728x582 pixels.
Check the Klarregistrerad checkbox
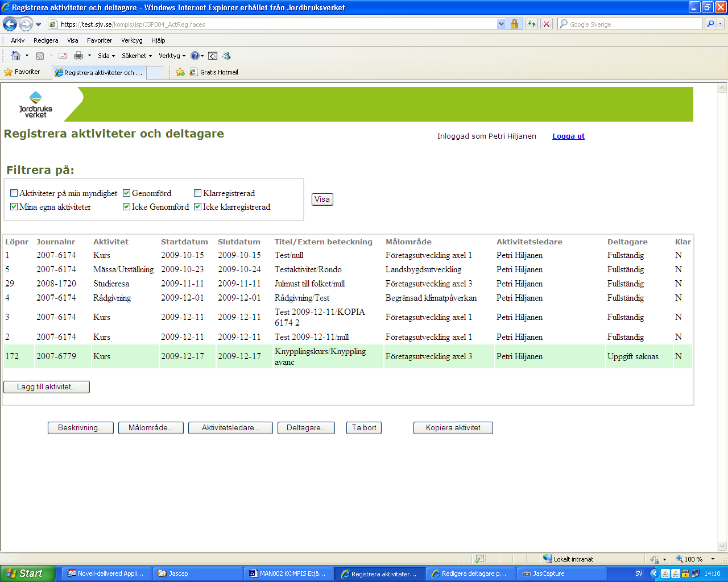(198, 193)
